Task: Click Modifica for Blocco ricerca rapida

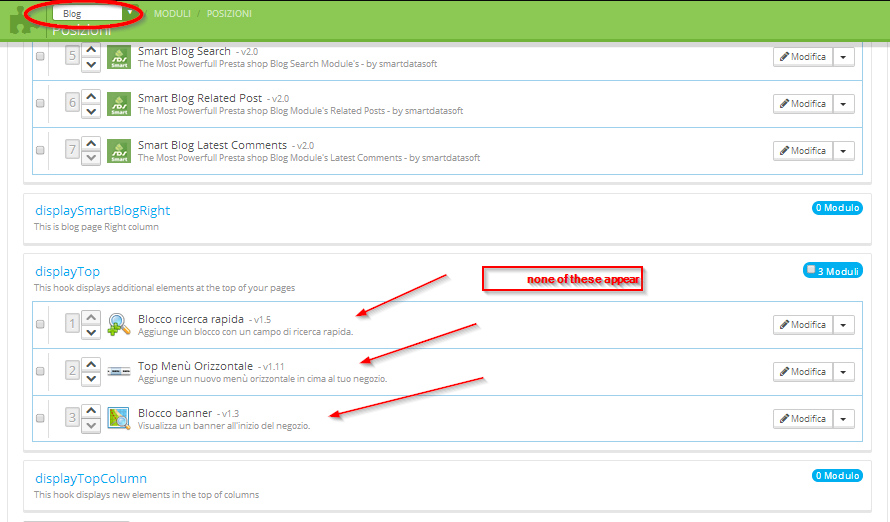Action: tap(803, 325)
